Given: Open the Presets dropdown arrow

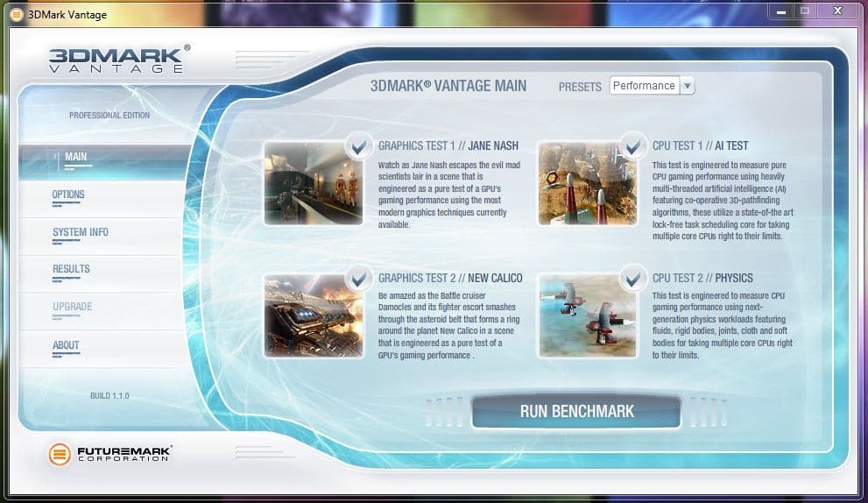Looking at the screenshot, I should [x=687, y=86].
